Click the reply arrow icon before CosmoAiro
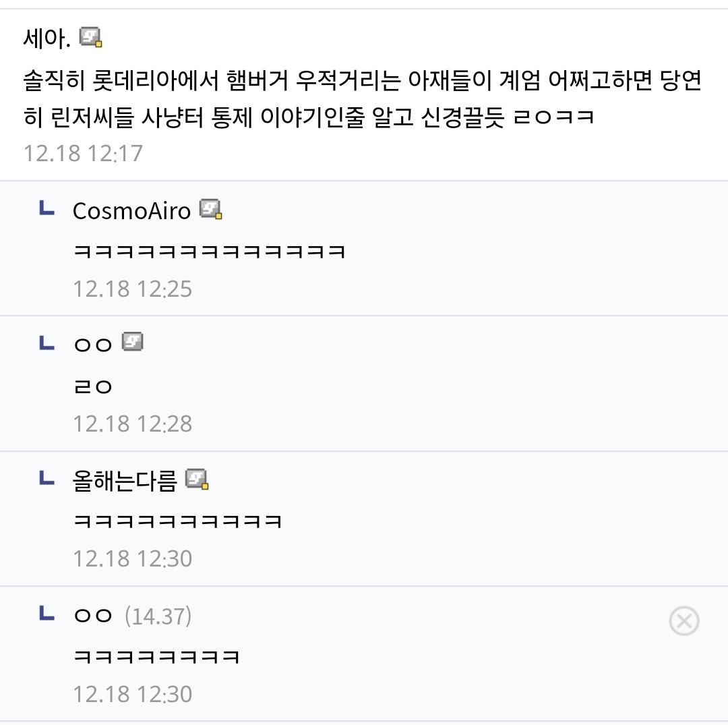The width and height of the screenshot is (728, 725). pyautogui.click(x=47, y=208)
